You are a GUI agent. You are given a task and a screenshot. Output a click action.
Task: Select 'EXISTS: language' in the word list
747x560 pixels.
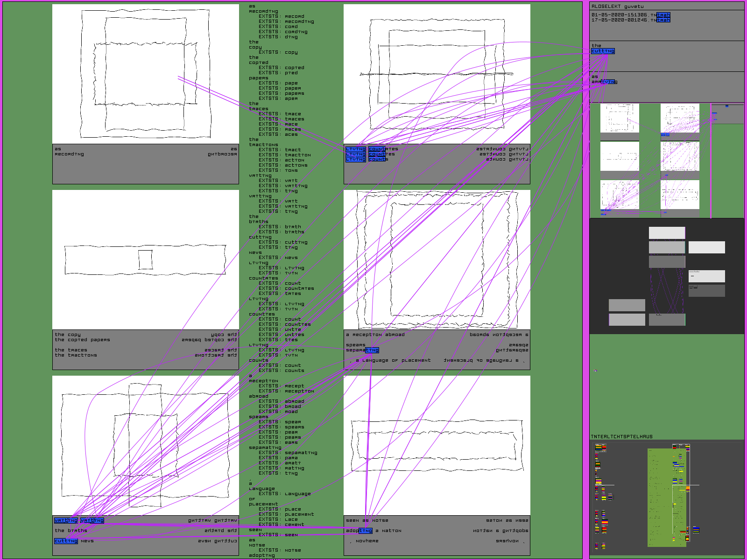(x=284, y=494)
